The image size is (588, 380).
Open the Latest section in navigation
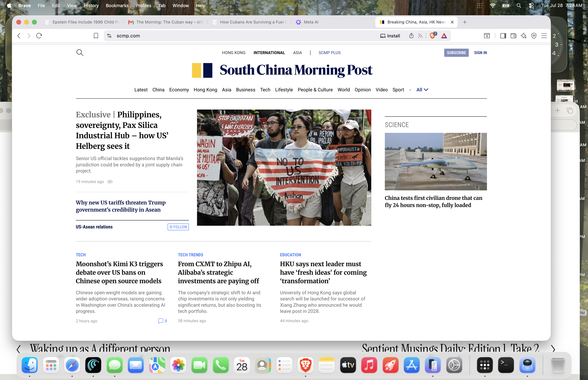[x=141, y=90]
